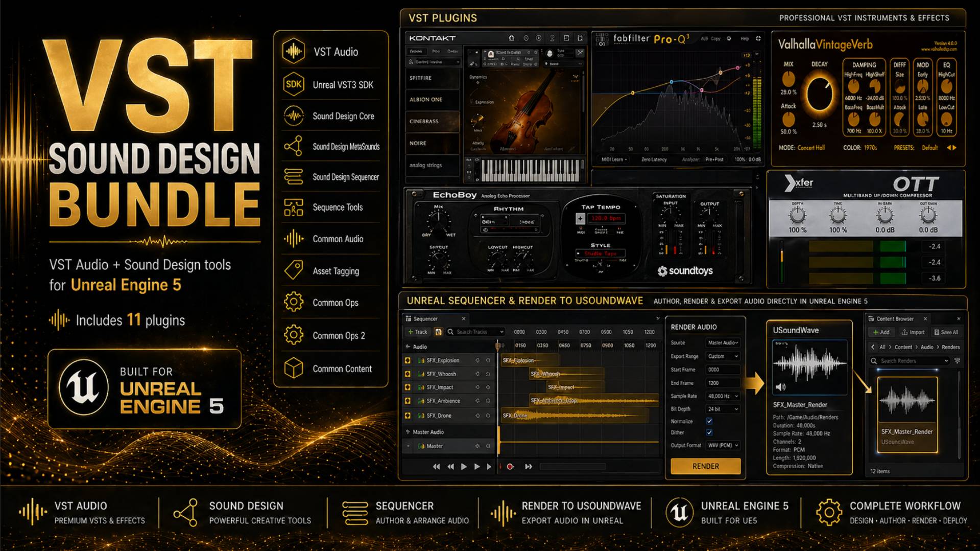
Task: Open the Common Content cube icon
Action: point(294,368)
